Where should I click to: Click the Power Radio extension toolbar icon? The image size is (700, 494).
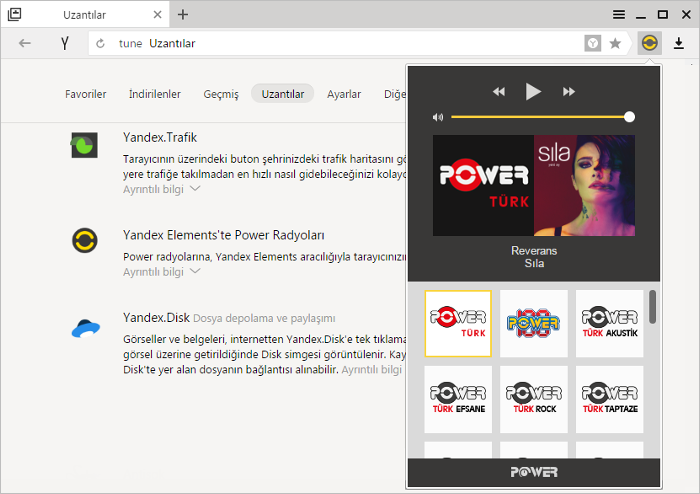649,43
